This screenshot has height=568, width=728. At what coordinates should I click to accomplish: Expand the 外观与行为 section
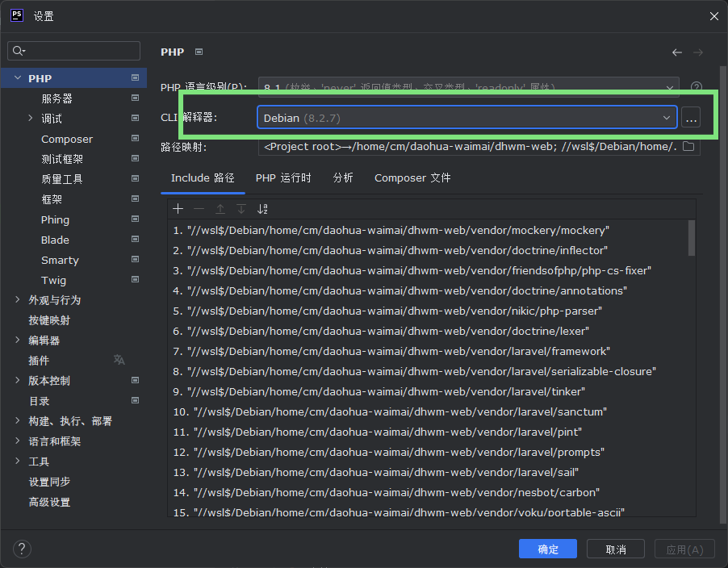point(18,300)
